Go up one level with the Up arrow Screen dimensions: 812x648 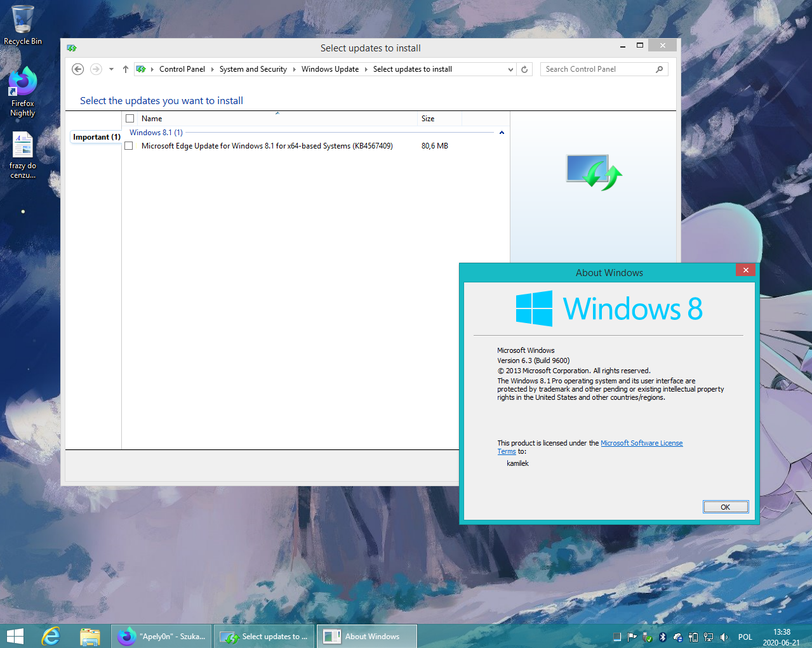[x=126, y=69]
